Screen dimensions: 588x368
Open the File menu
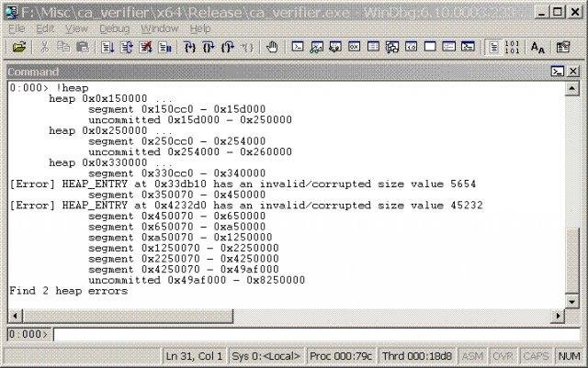[17, 28]
